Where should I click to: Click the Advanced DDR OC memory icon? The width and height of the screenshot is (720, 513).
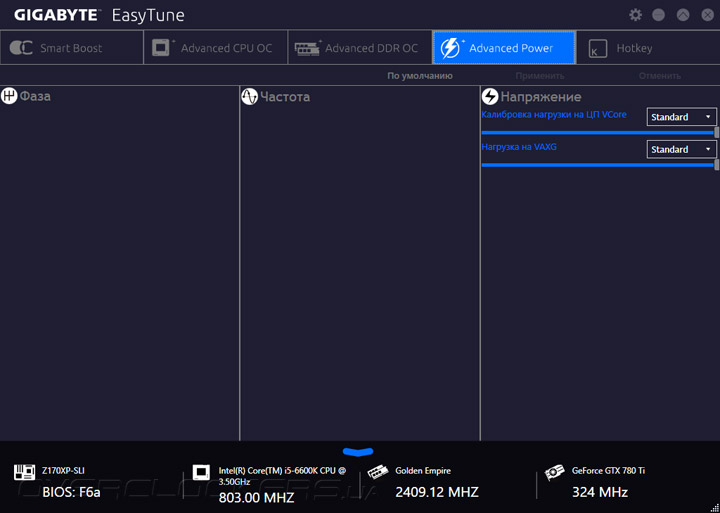pos(308,48)
